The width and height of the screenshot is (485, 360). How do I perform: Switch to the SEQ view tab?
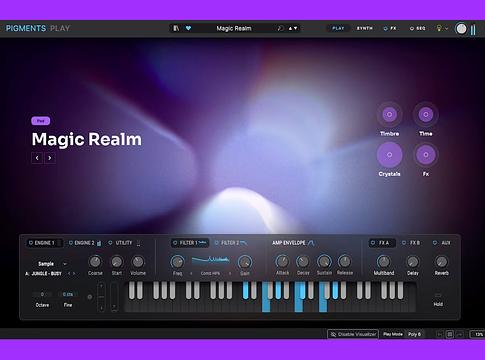418,28
